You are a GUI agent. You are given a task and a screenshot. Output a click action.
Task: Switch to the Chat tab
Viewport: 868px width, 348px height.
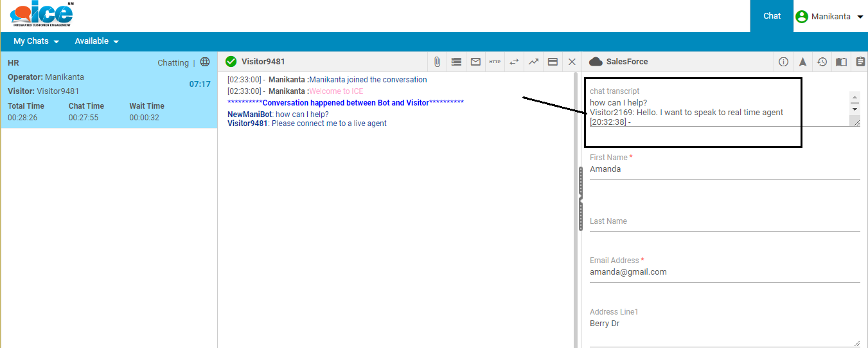click(772, 16)
